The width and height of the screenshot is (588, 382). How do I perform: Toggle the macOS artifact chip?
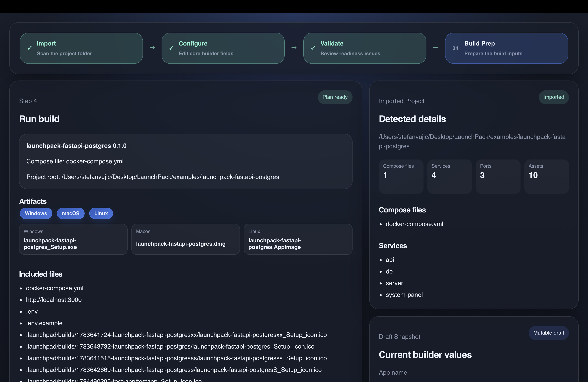(x=71, y=213)
